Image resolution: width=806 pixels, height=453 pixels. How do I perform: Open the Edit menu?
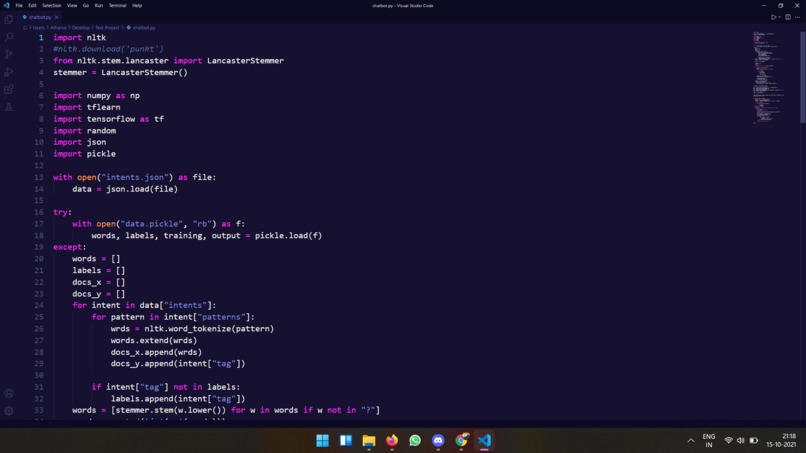[x=32, y=6]
